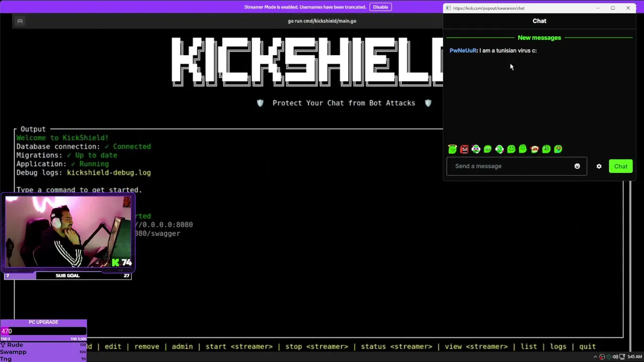Click the kick.com popout URL title
The height and width of the screenshot is (362, 644).
point(489,8)
